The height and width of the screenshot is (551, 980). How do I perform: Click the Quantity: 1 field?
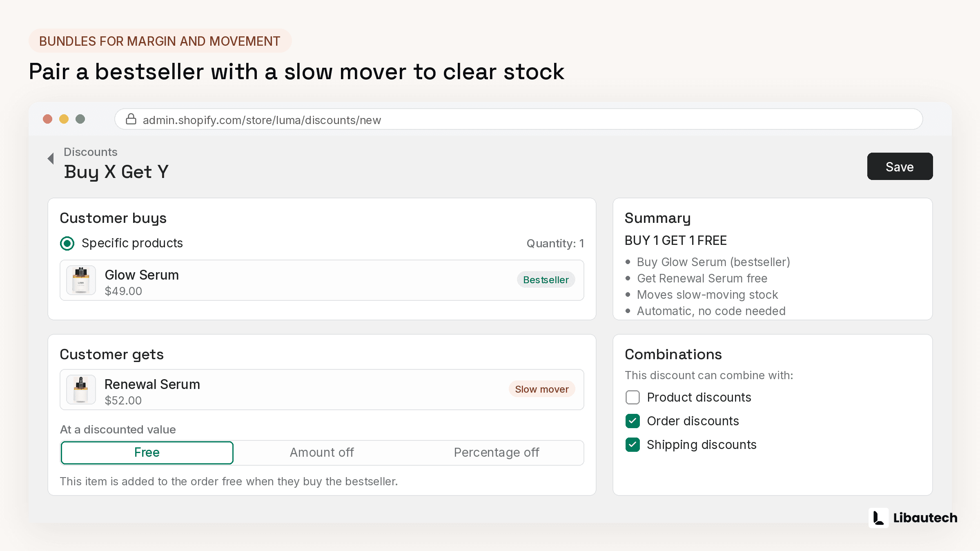(555, 244)
